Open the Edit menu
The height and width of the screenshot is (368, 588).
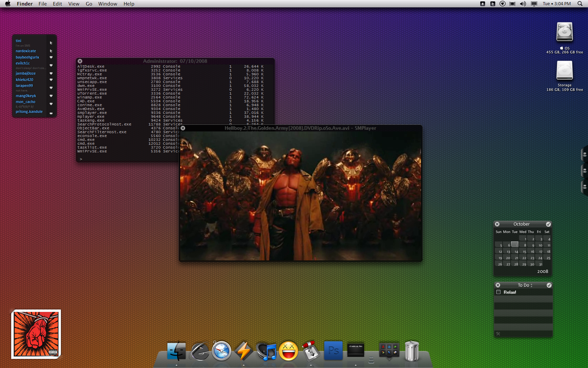pyautogui.click(x=57, y=4)
